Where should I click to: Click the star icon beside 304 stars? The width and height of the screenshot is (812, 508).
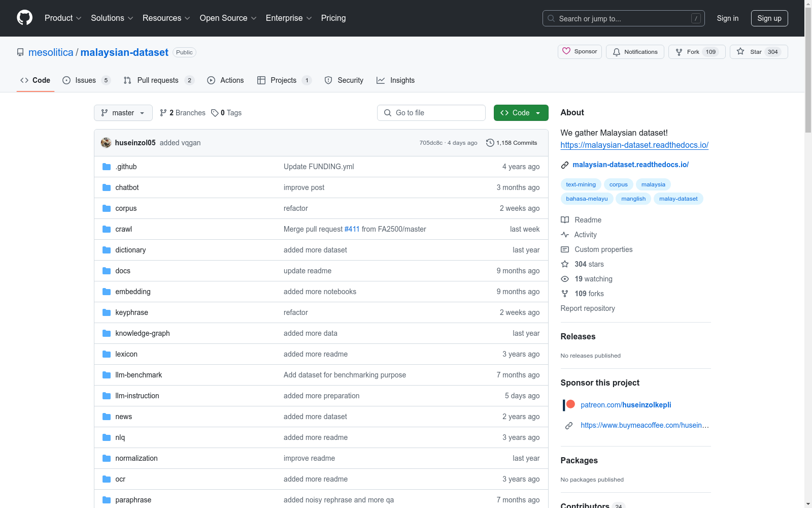tap(565, 264)
